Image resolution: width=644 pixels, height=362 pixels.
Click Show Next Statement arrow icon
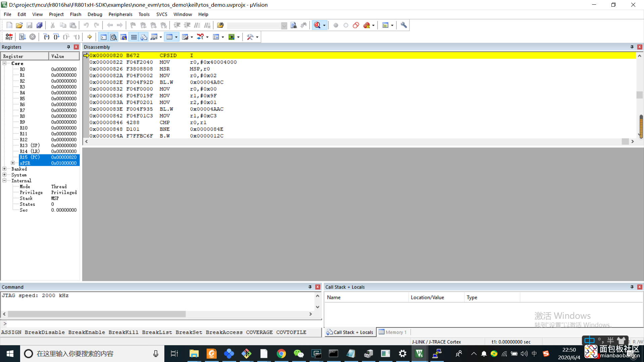(x=90, y=37)
